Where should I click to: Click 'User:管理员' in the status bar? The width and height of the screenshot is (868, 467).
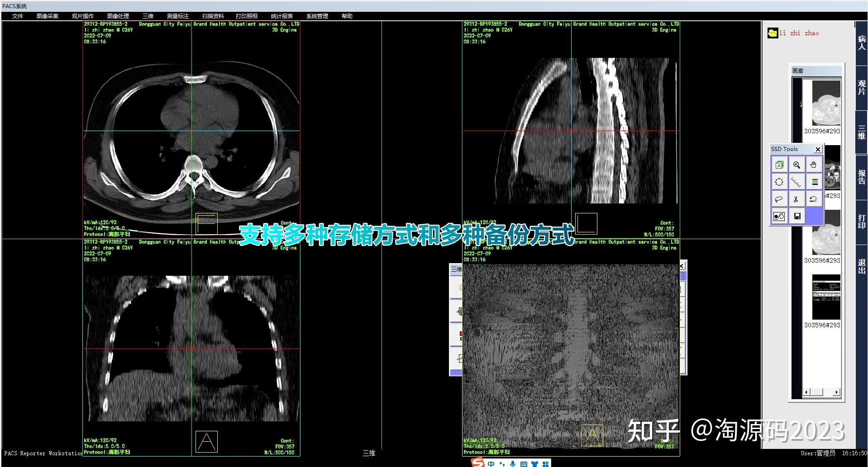click(x=818, y=453)
